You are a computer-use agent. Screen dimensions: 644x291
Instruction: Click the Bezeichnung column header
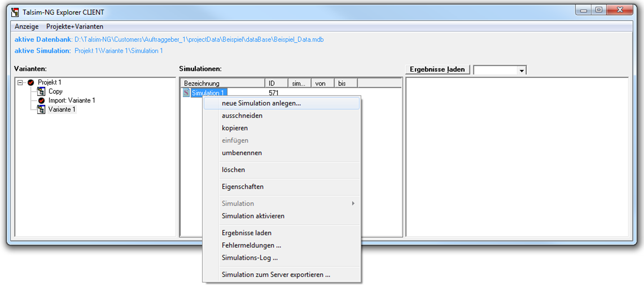(x=222, y=83)
